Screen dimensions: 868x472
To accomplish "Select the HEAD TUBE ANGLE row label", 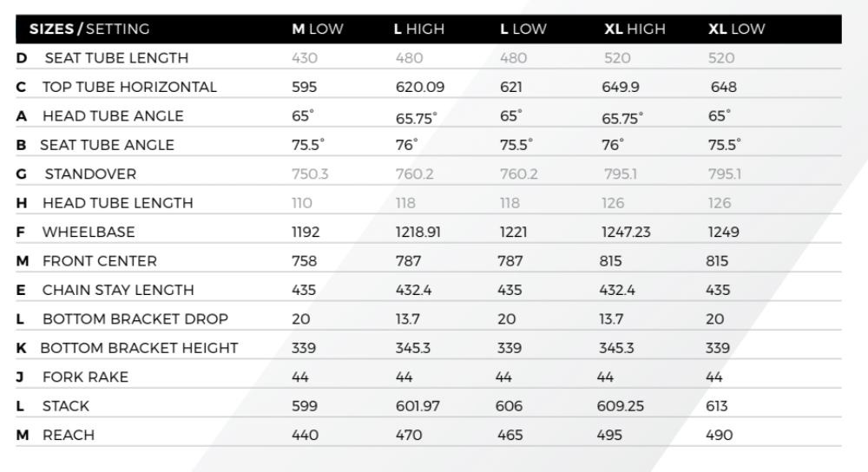I will (x=113, y=116).
